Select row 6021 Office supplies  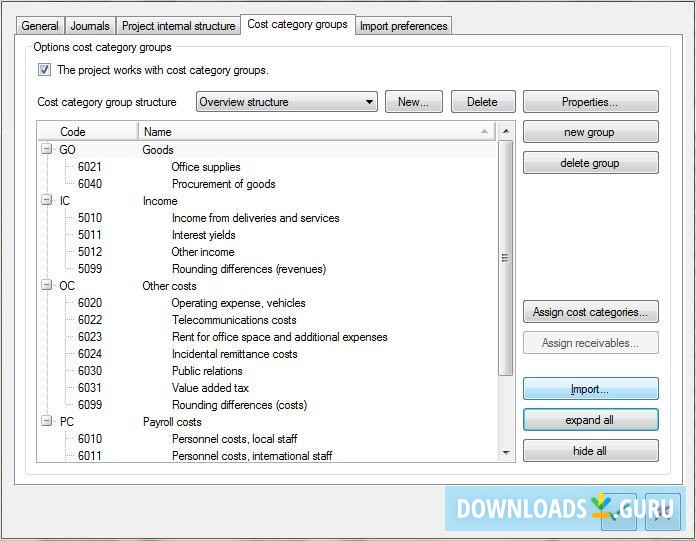[x=266, y=167]
